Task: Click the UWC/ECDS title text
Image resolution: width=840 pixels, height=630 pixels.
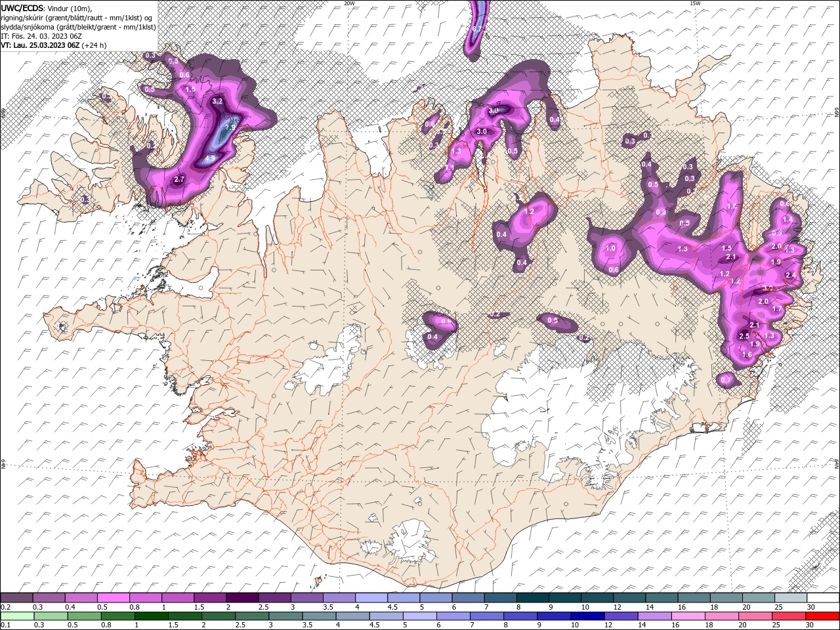Action: point(22,9)
